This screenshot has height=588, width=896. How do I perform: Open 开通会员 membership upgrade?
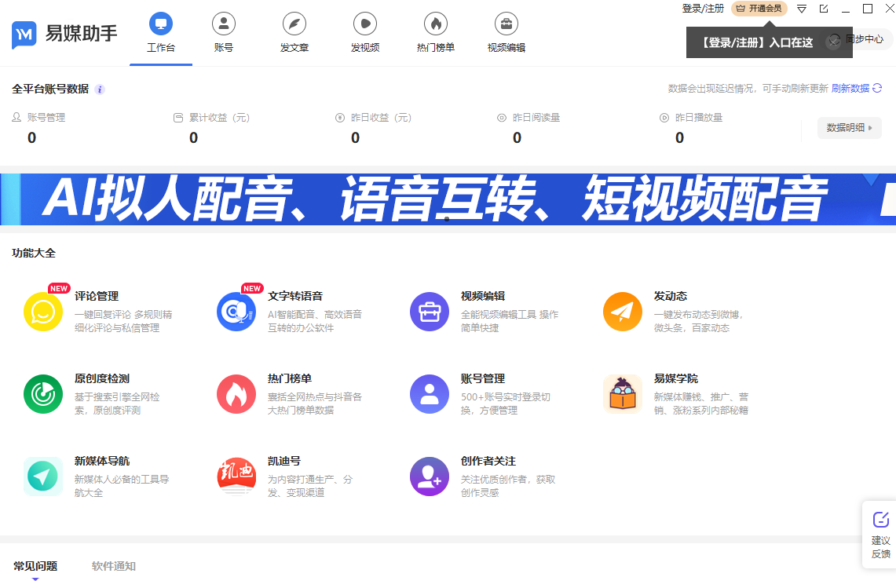(760, 9)
